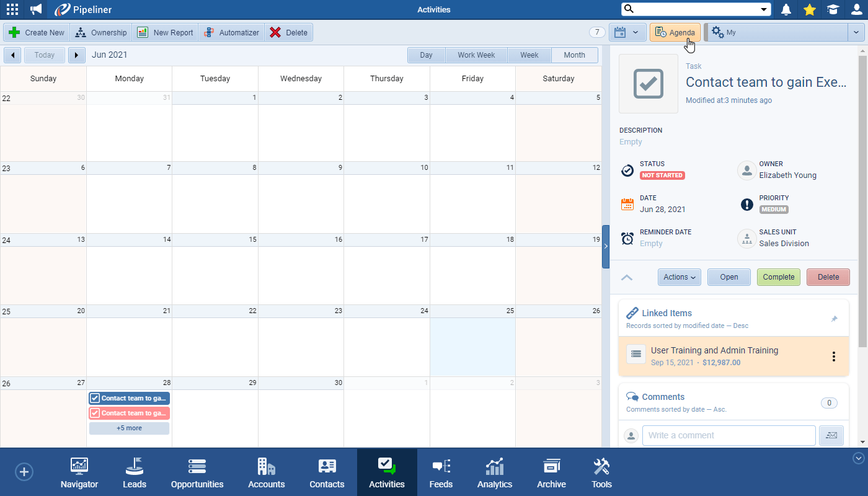Open the calendar view dropdown
The width and height of the screenshot is (868, 496).
coord(627,32)
